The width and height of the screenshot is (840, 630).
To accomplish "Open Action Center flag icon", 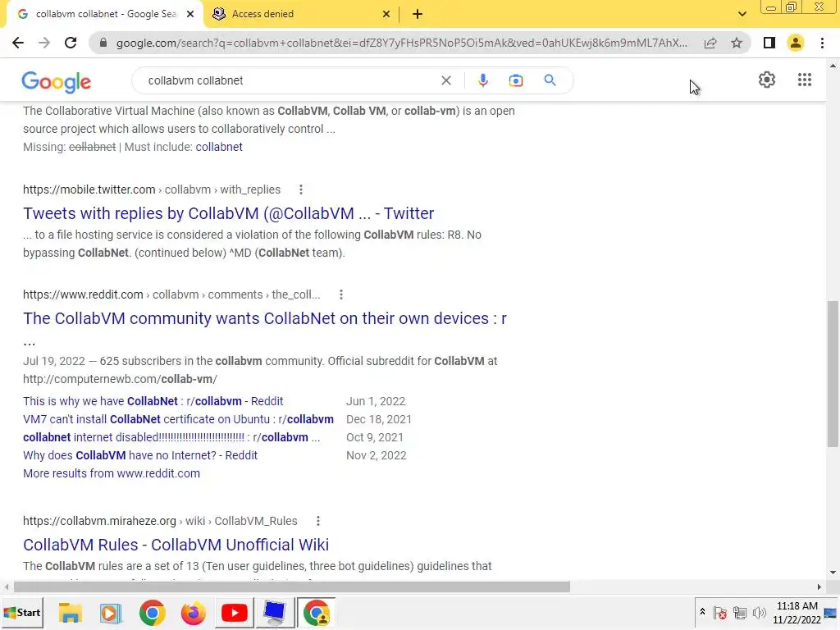I will click(720, 612).
